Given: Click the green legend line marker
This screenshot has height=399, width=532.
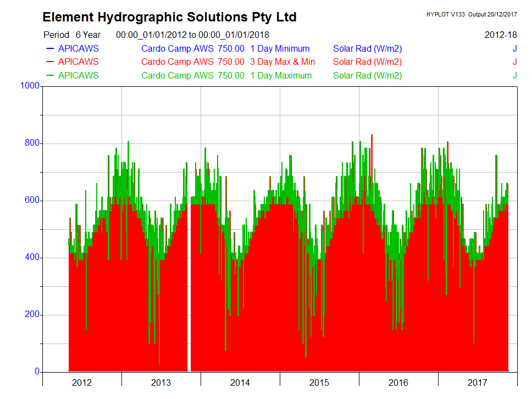Looking at the screenshot, I should 50,76.
